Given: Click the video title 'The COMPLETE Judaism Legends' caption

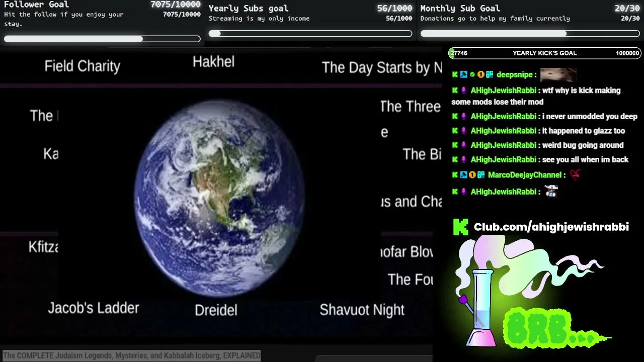Looking at the screenshot, I should tap(132, 355).
